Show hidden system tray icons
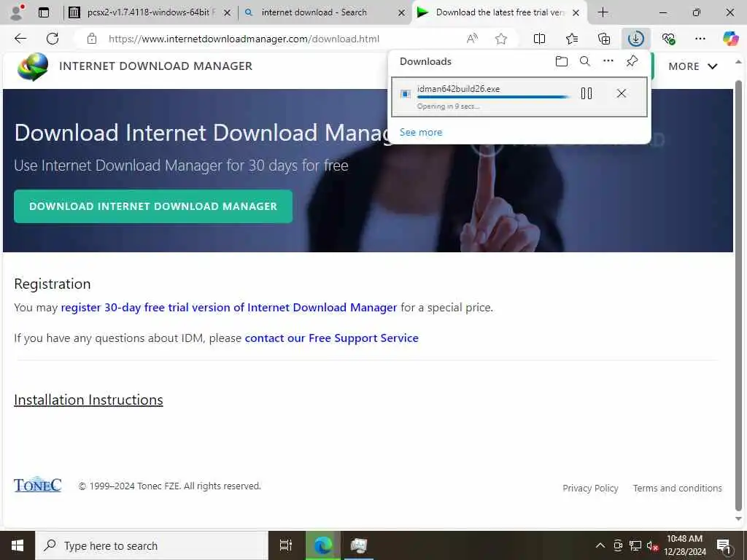Viewport: 747px width, 560px height. pos(600,545)
